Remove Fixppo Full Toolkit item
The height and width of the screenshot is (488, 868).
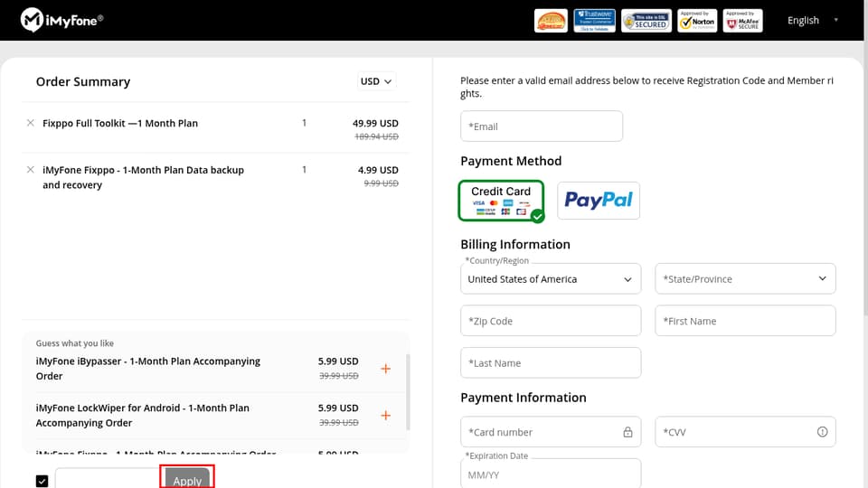click(x=31, y=123)
